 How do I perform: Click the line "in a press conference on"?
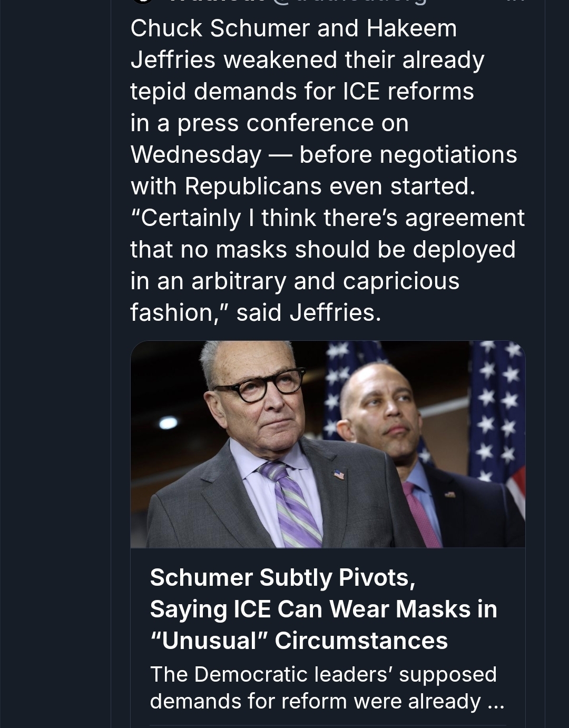269,123
